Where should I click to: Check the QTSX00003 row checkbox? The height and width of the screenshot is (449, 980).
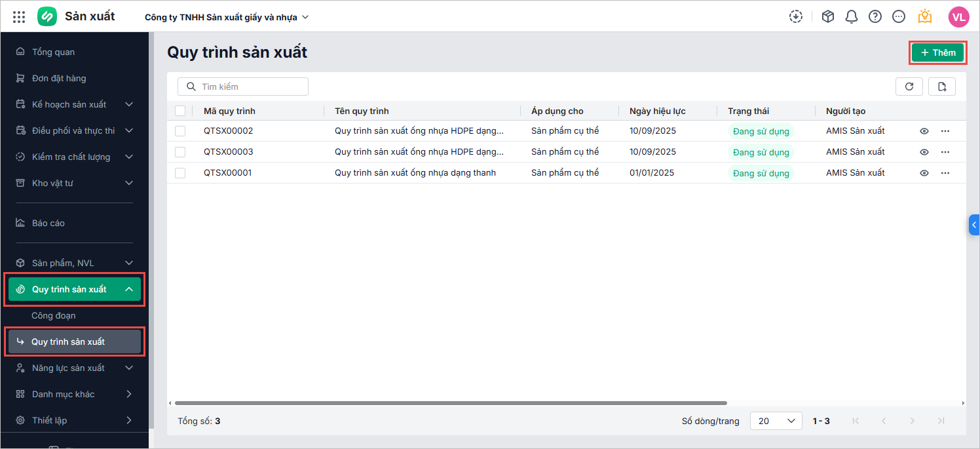180,152
